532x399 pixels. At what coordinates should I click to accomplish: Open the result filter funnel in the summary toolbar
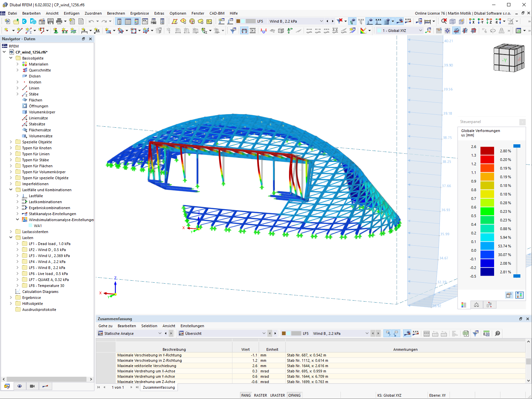point(476,333)
